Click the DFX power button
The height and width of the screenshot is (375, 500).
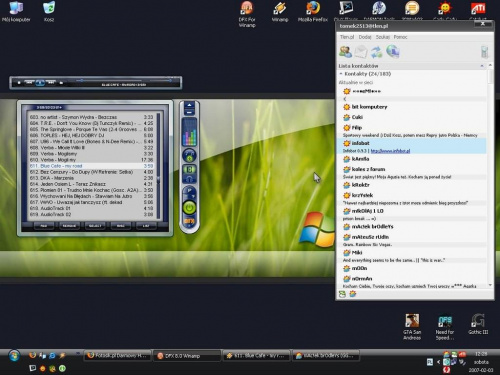189,207
